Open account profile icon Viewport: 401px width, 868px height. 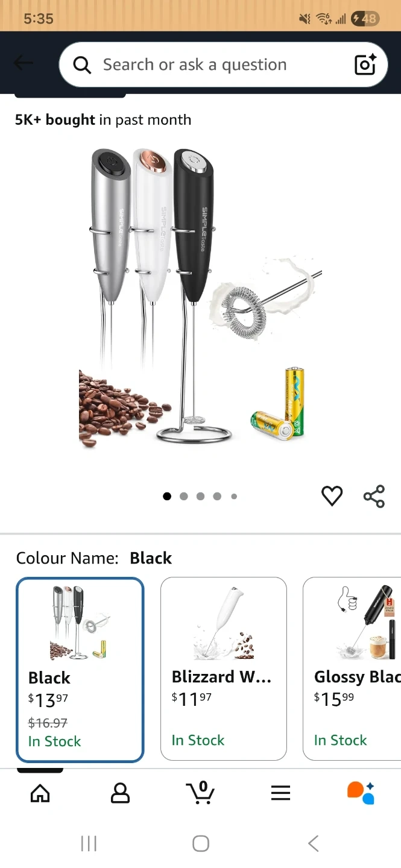tap(120, 793)
